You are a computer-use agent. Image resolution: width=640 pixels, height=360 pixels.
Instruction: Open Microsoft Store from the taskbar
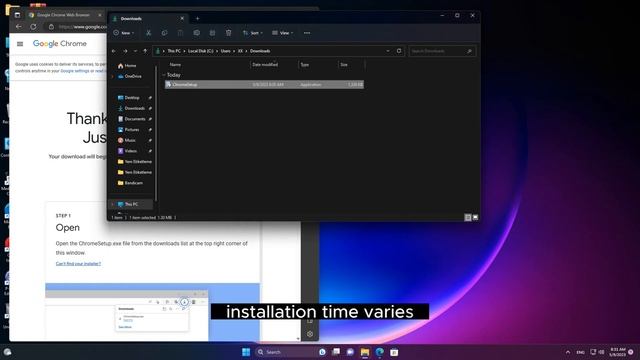(x=394, y=352)
